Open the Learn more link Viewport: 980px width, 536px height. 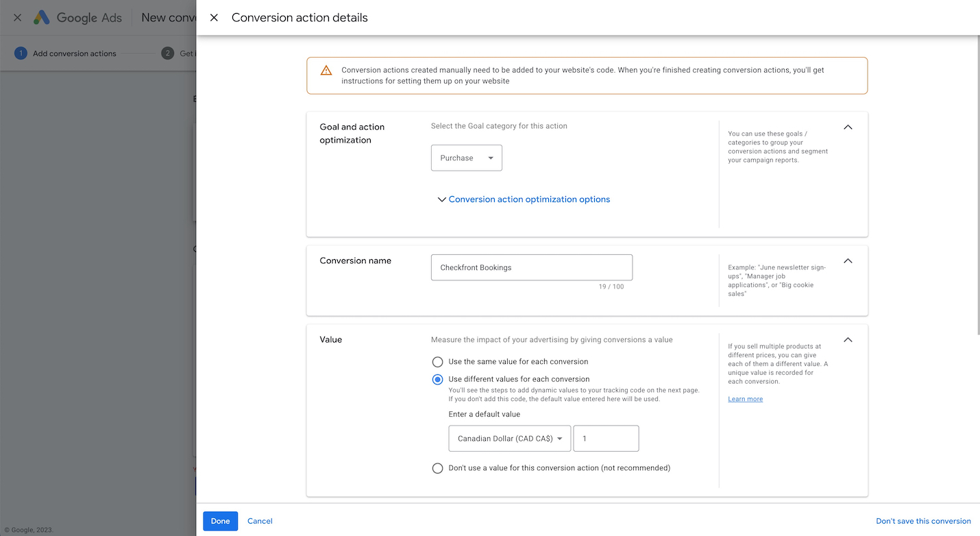(746, 399)
